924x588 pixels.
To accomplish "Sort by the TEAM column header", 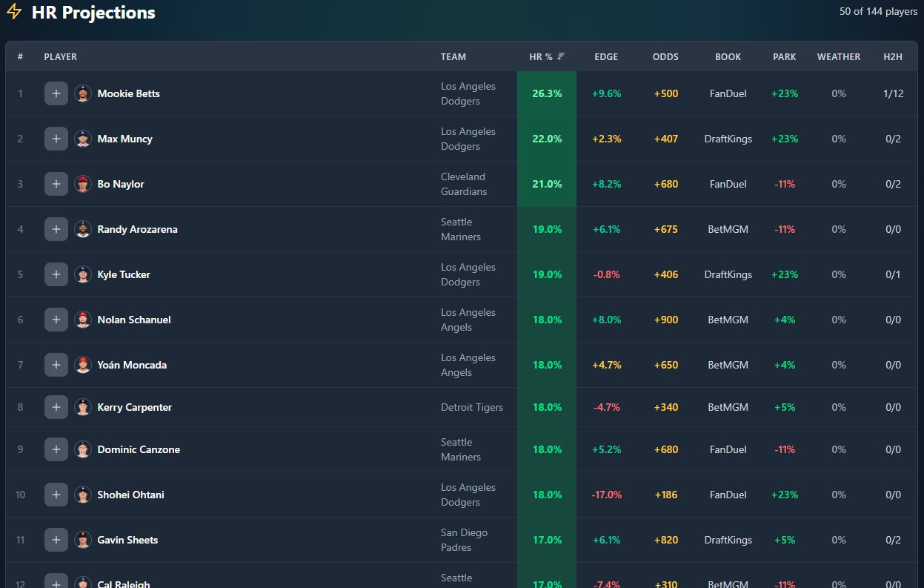I will pos(453,56).
